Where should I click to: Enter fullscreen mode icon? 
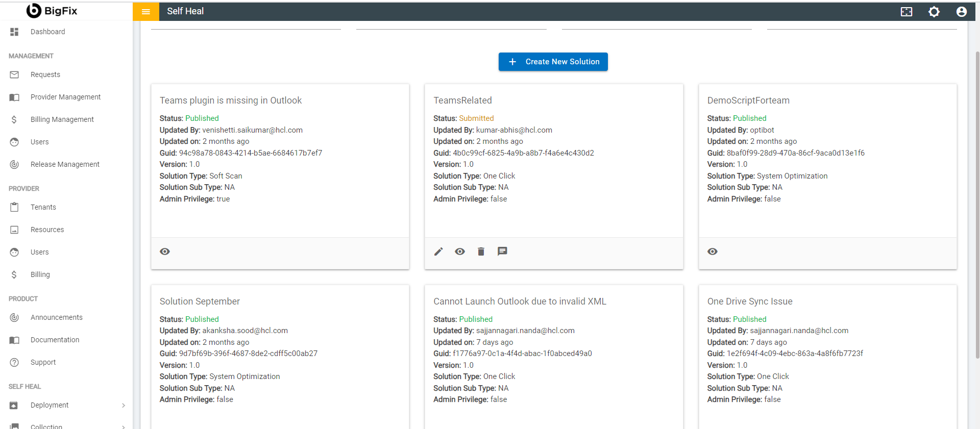[906, 12]
